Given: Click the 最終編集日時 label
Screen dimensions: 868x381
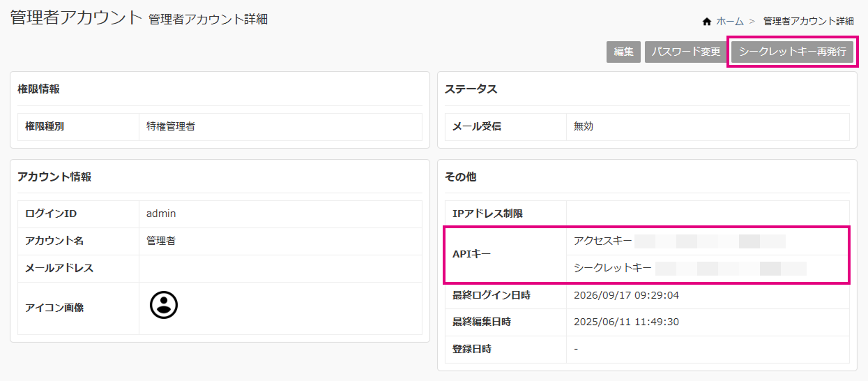Looking at the screenshot, I should click(x=482, y=322).
